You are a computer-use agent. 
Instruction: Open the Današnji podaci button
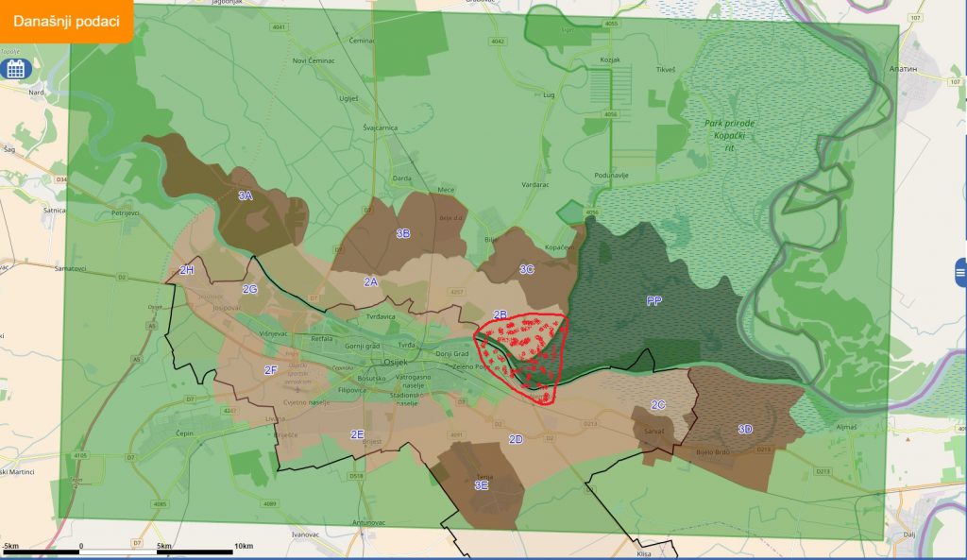click(x=66, y=21)
